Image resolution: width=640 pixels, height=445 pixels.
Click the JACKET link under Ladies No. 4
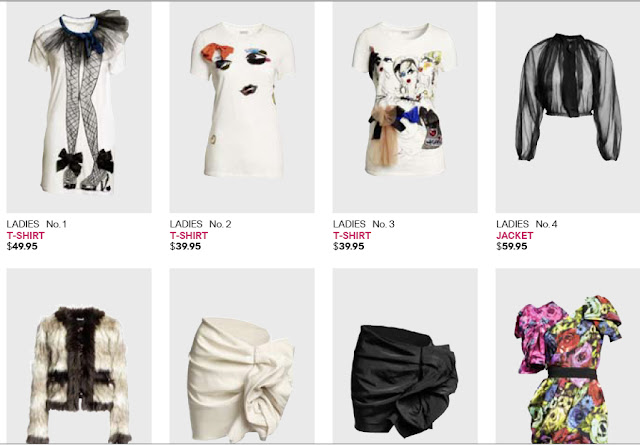point(515,236)
